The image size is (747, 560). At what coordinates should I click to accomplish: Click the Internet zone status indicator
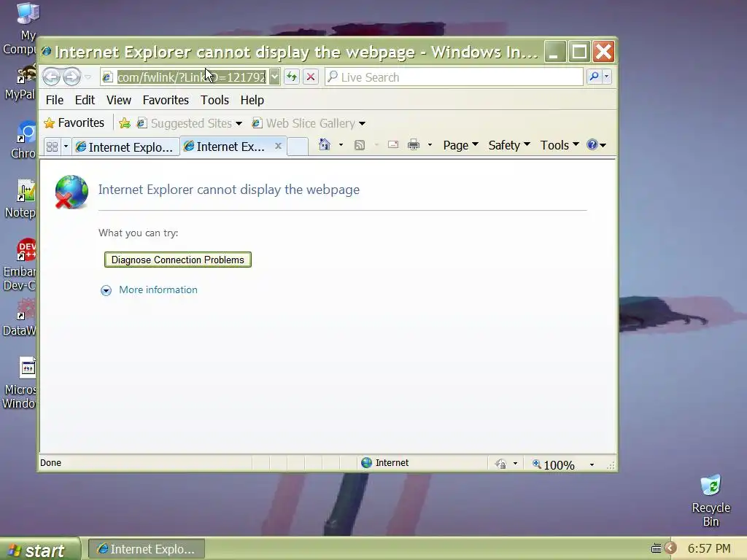pos(385,463)
